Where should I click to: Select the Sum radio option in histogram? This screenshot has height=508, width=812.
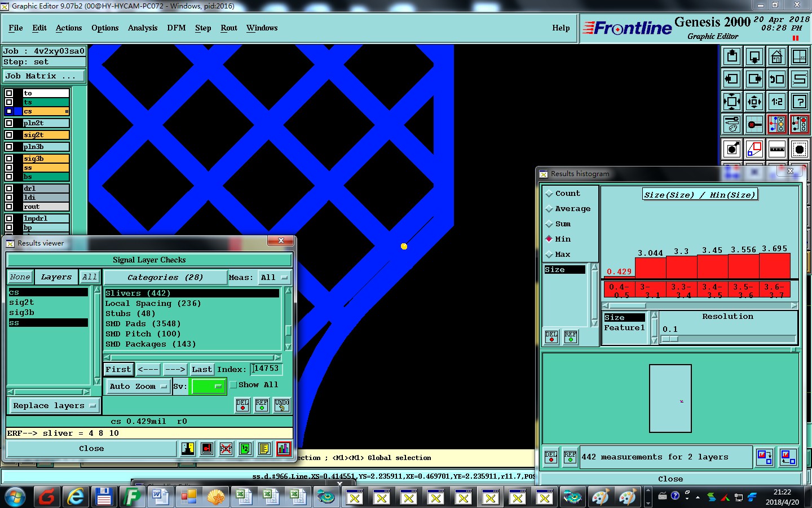549,224
